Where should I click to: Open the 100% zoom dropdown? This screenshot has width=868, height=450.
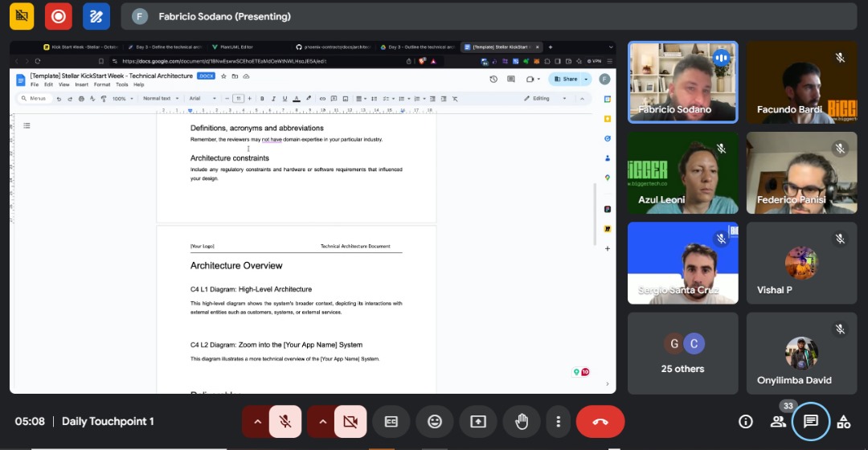pyautogui.click(x=122, y=99)
